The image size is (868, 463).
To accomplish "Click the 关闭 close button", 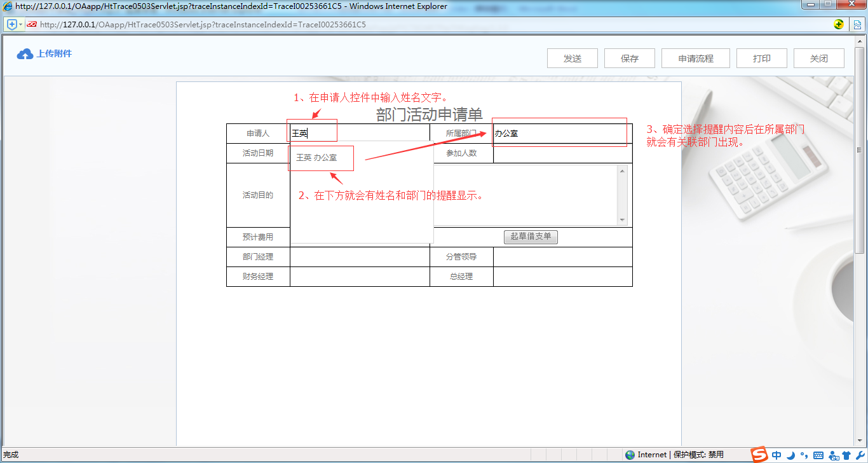I will (x=819, y=58).
